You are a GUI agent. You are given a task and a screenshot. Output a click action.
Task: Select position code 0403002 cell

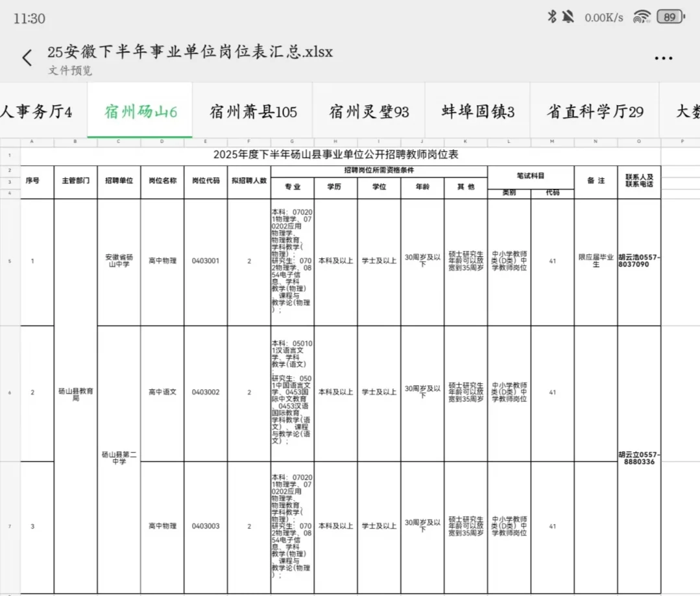pyautogui.click(x=206, y=392)
